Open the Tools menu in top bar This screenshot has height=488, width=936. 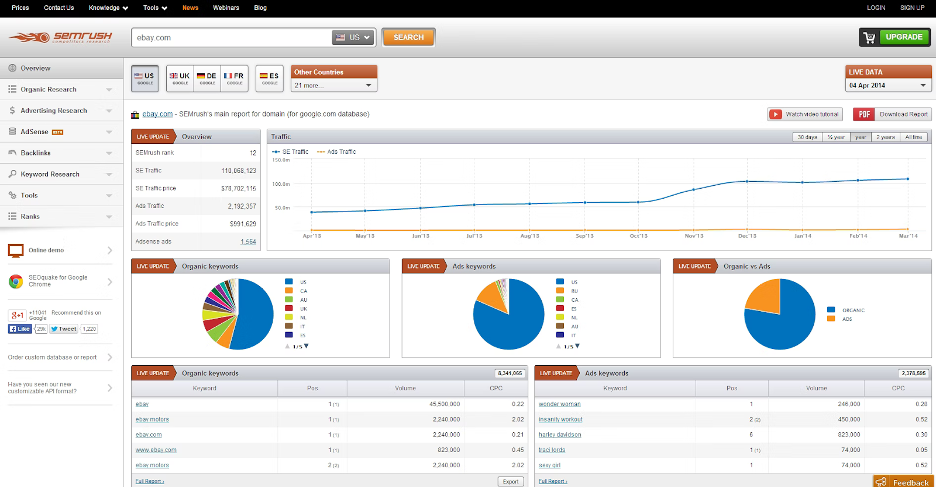pos(155,8)
